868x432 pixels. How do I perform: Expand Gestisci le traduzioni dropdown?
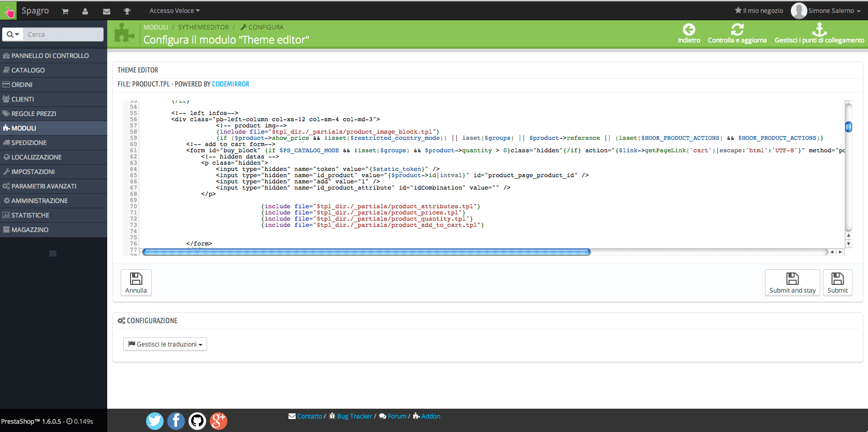point(165,344)
